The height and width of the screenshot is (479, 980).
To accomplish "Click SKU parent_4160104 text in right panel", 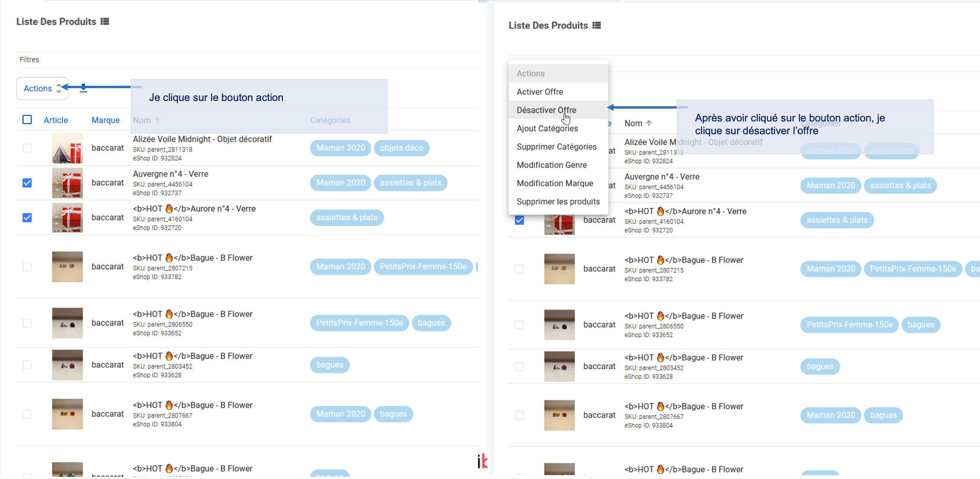I will tap(654, 222).
